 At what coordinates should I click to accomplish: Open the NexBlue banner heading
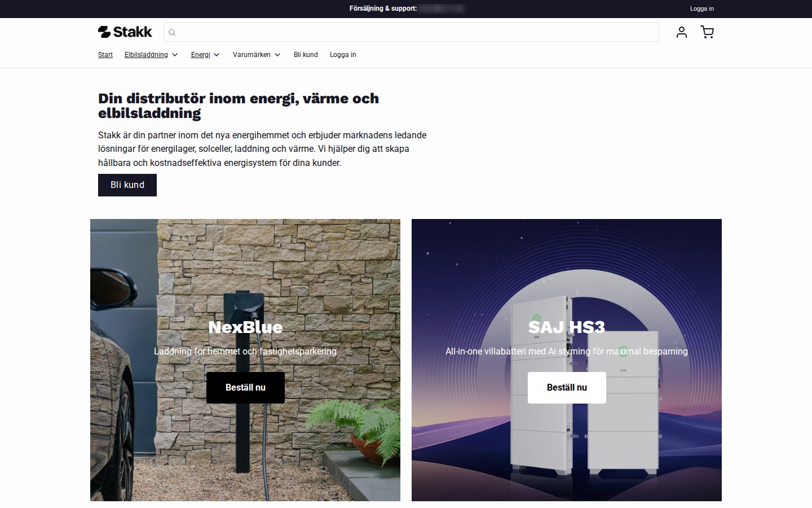(x=245, y=327)
